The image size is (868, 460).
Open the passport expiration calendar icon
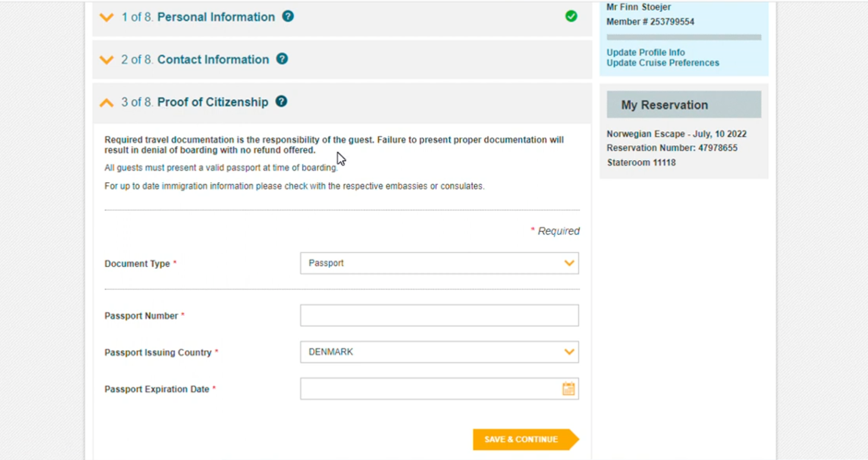(569, 389)
